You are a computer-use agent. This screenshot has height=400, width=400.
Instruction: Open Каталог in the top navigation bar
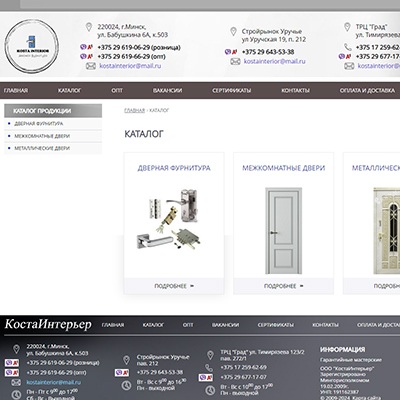pyautogui.click(x=69, y=90)
